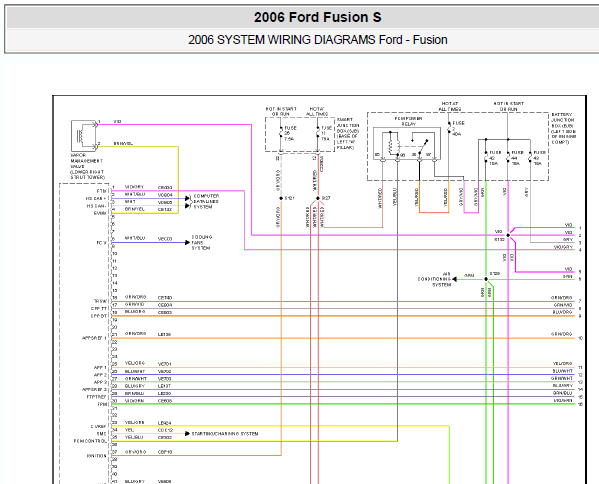Click the "SMC" pin label
Viewport: 599px width, 484px height.
102,434
